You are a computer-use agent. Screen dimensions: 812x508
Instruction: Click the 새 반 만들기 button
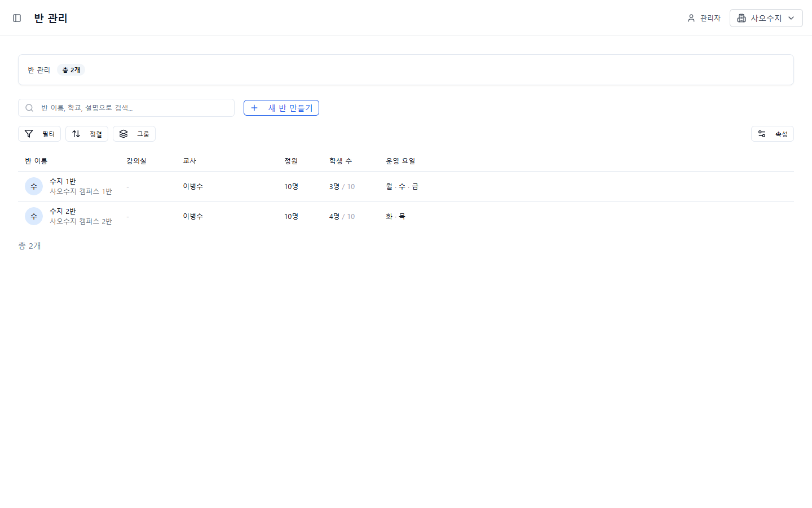pos(281,108)
